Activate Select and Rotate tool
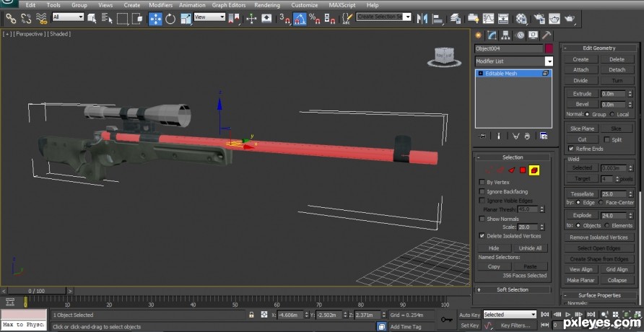Image resolution: width=644 pixels, height=332 pixels. (x=170, y=18)
